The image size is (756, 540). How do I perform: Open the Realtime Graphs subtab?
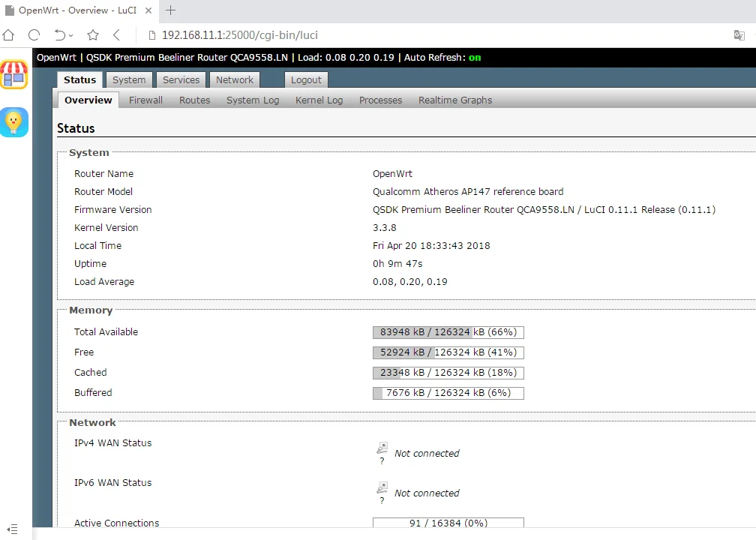coord(455,100)
